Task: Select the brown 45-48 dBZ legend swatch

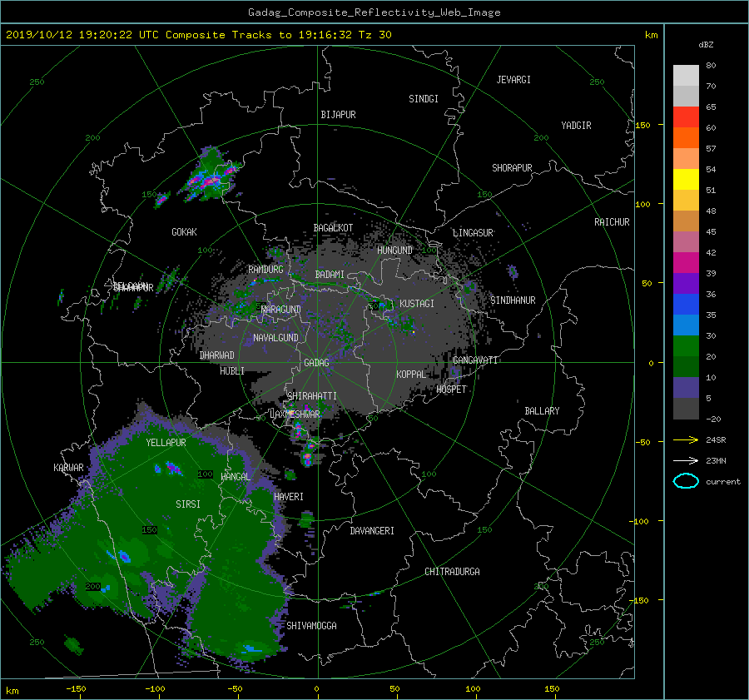Action: pyautogui.click(x=686, y=221)
